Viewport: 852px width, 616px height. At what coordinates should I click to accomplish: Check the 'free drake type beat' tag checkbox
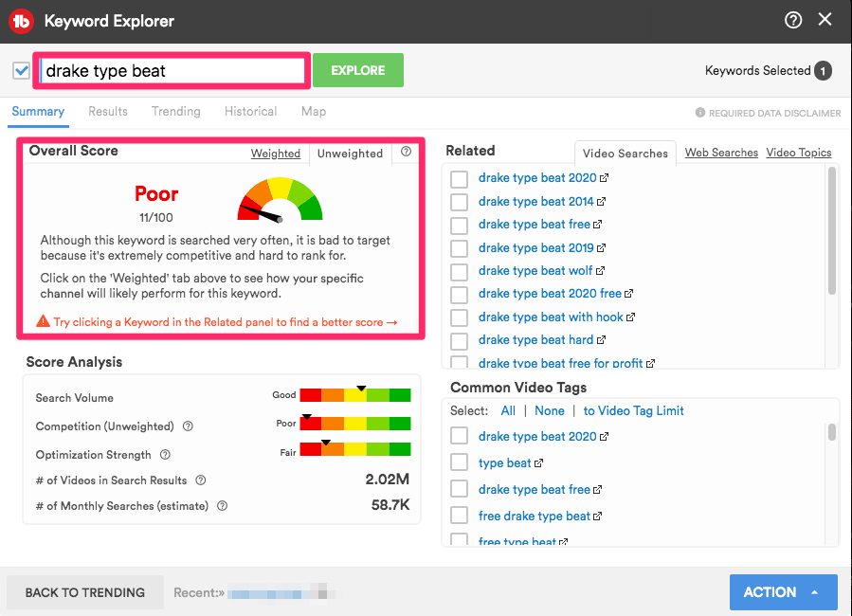(x=459, y=516)
